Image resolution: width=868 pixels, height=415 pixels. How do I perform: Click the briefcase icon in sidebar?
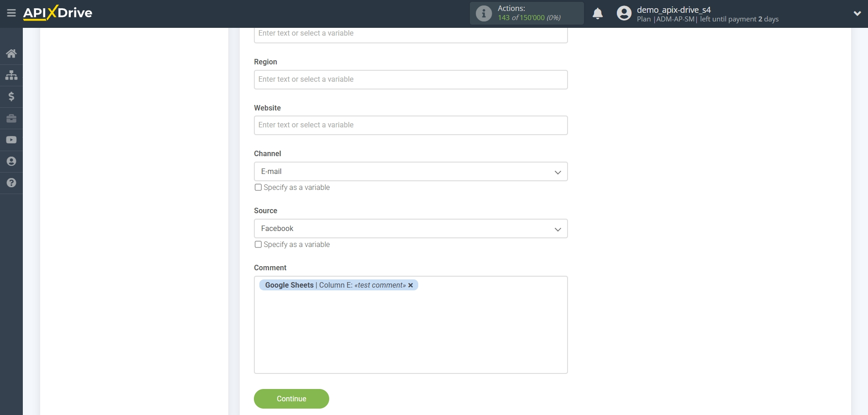pos(11,118)
